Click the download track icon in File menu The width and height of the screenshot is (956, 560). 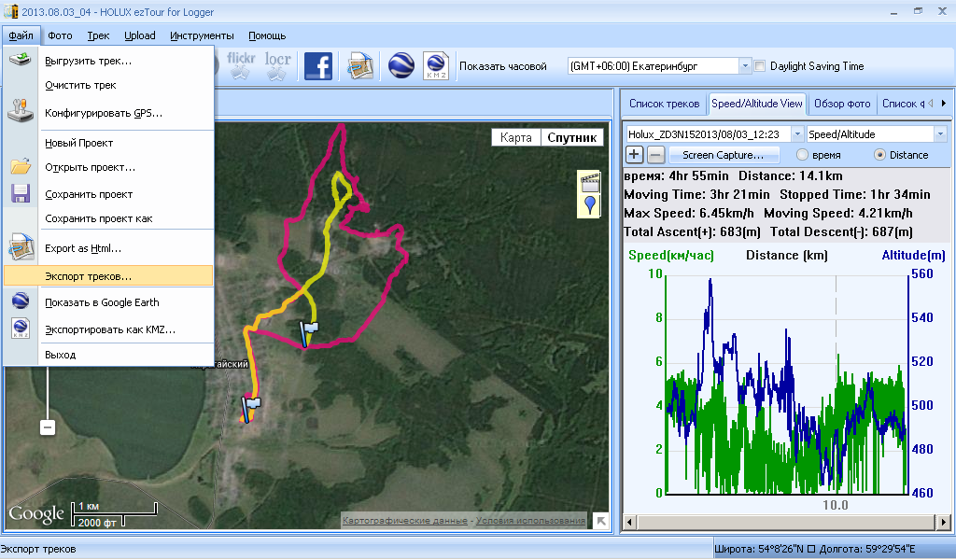click(x=21, y=60)
